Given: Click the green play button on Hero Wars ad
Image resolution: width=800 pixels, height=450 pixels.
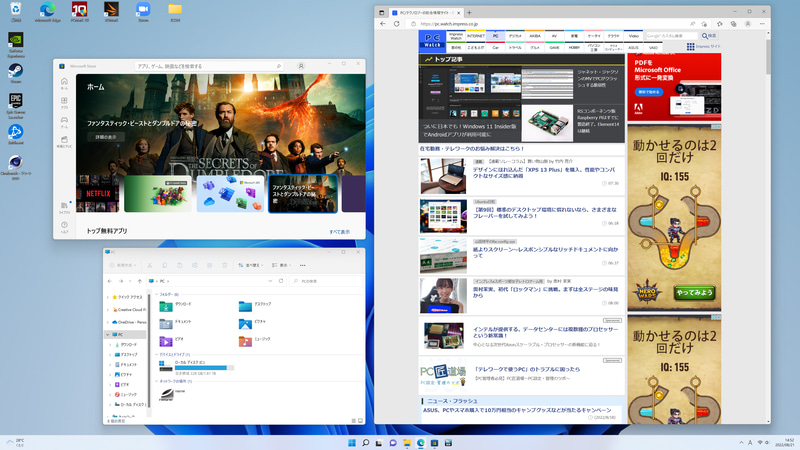Looking at the screenshot, I should pyautogui.click(x=694, y=292).
